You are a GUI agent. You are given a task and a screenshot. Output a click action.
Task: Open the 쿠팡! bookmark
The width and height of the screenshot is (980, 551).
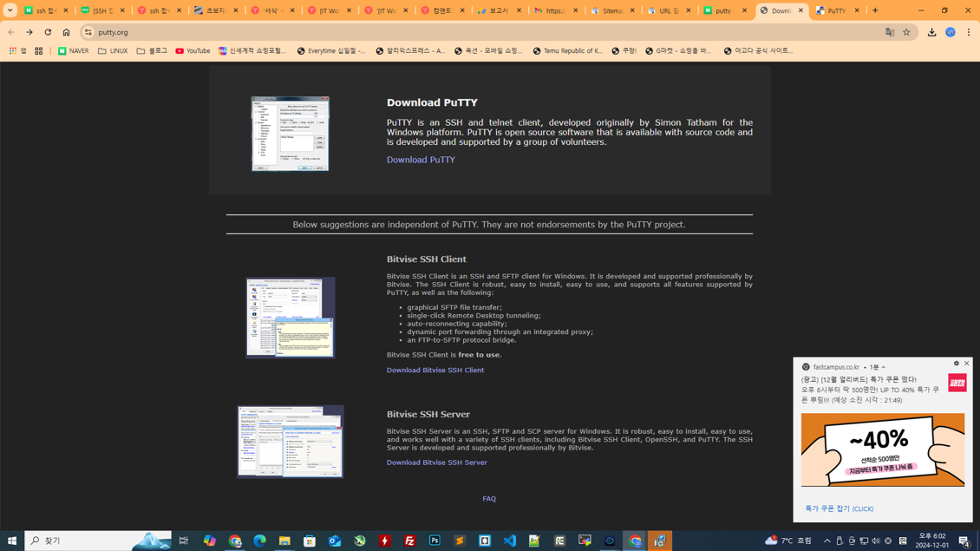624,50
